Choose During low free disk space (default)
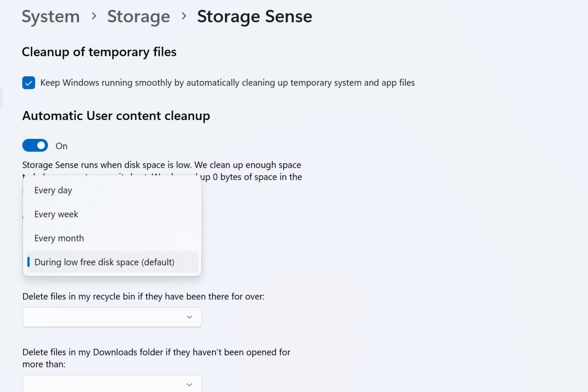The image size is (588, 392). (x=104, y=262)
